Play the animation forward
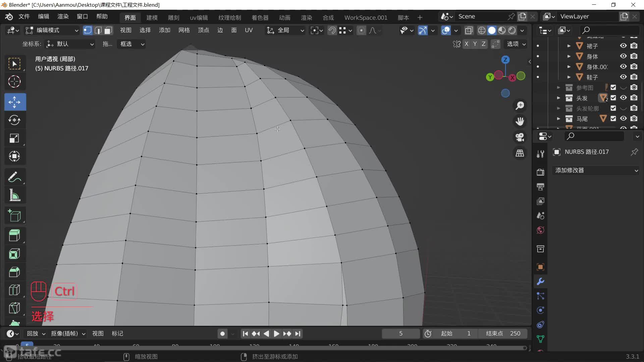Screen dimensions: 644x362 pos(276,334)
